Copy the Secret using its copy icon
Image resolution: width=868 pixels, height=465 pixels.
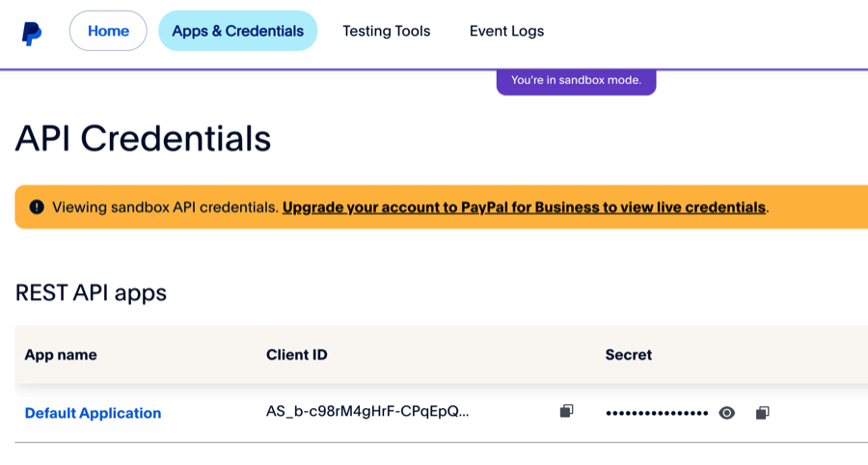[x=762, y=412]
